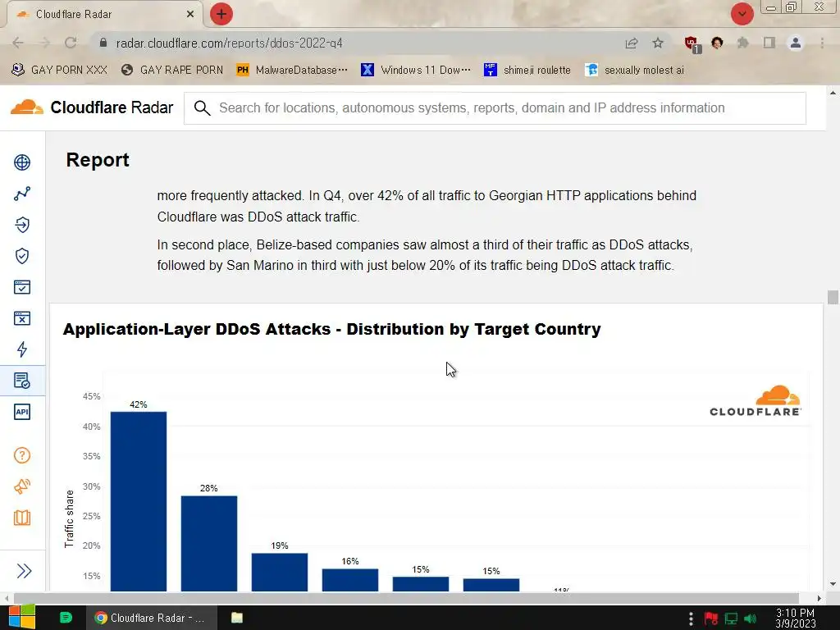Open the security shield sidebar icon
840x630 pixels.
[x=22, y=256]
